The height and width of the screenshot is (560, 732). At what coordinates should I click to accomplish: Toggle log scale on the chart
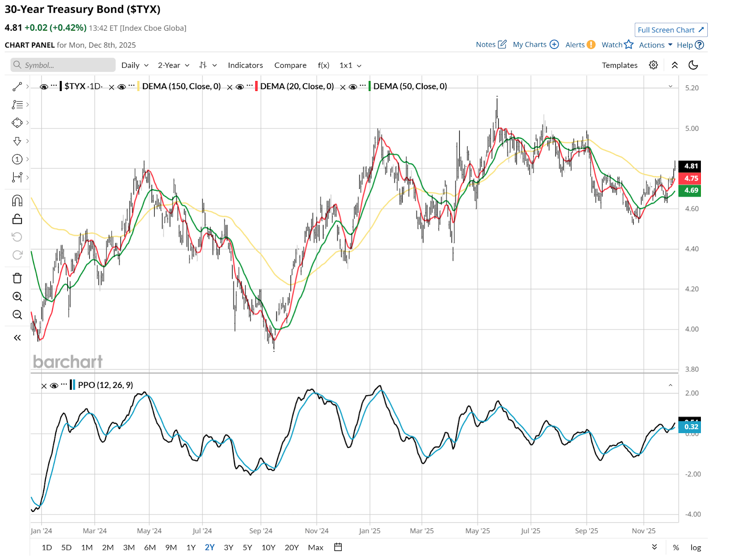click(x=695, y=547)
